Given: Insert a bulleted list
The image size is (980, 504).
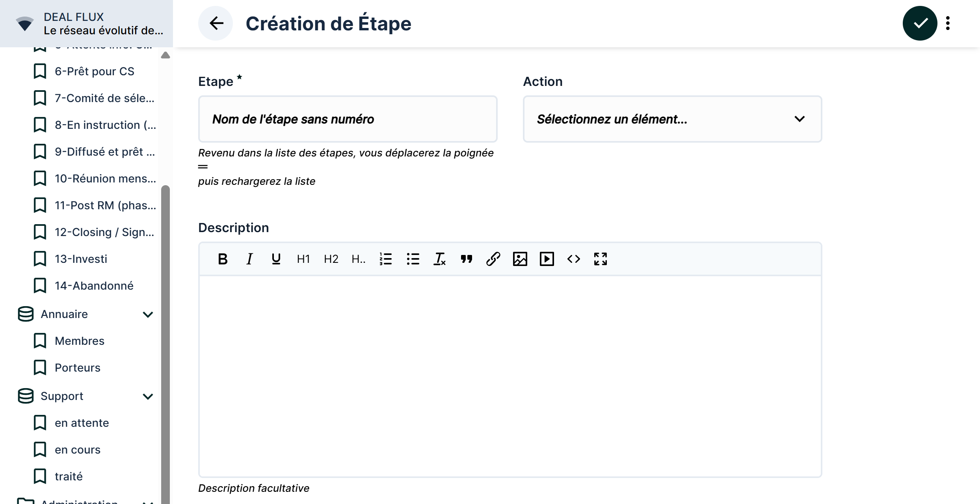Looking at the screenshot, I should pyautogui.click(x=413, y=259).
